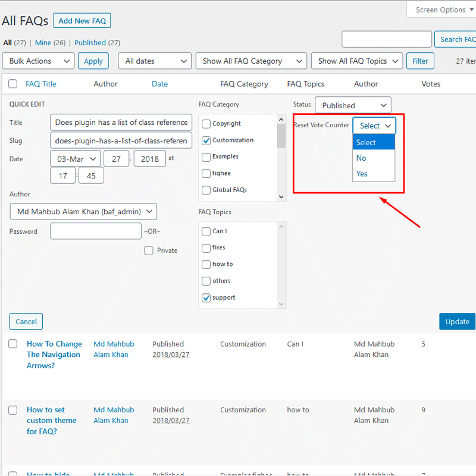Uncheck the support topic checkbox

tap(206, 297)
